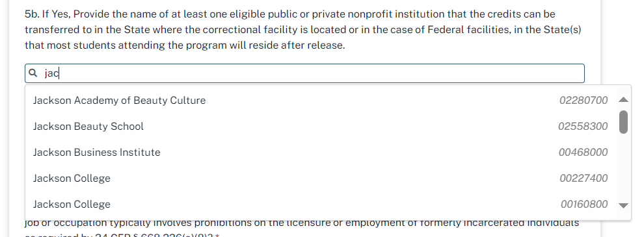Click the magnifier search icon
This screenshot has height=237, width=644.
33,73
